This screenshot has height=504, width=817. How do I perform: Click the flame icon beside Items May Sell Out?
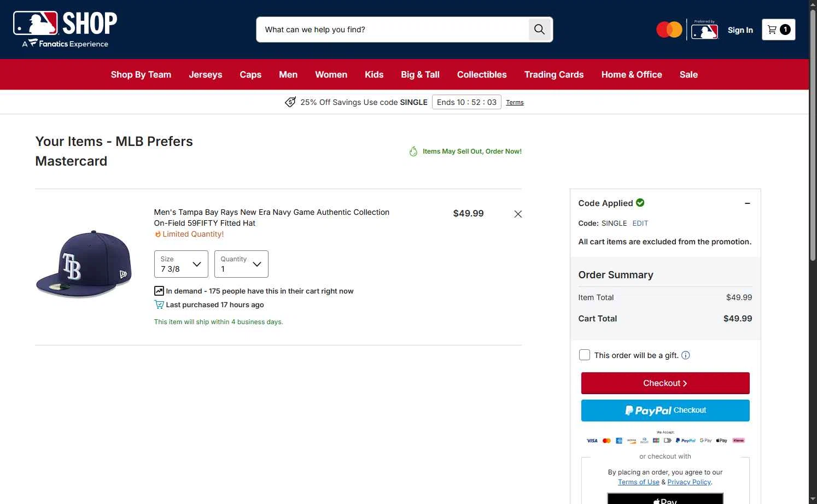[x=413, y=151]
